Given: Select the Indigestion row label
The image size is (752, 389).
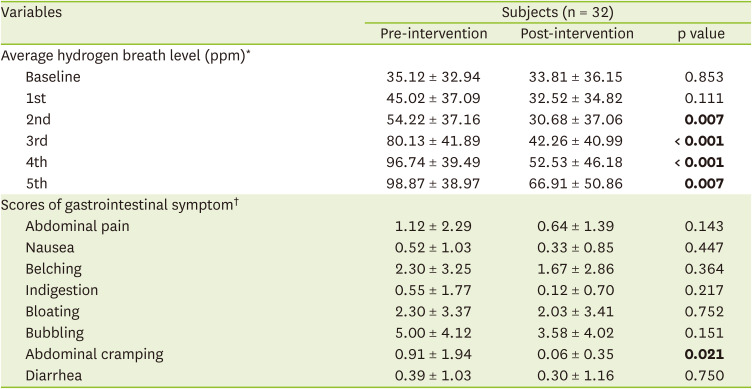Looking at the screenshot, I should coord(61,290).
